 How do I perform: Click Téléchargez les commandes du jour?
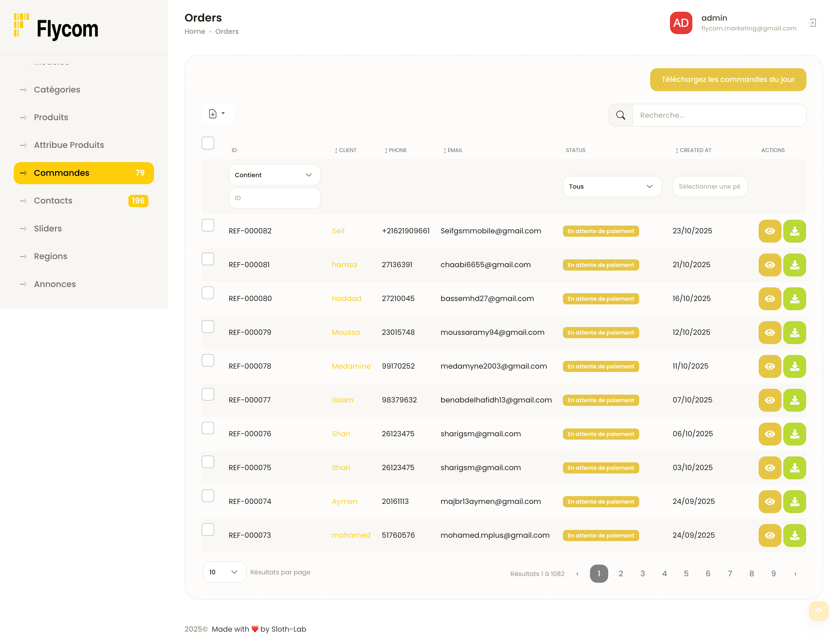(x=728, y=79)
